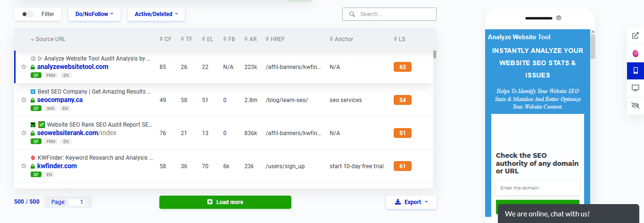Image resolution: width=644 pixels, height=223 pixels.
Task: Star the seowebsiterank.com row
Action: pyautogui.click(x=24, y=133)
